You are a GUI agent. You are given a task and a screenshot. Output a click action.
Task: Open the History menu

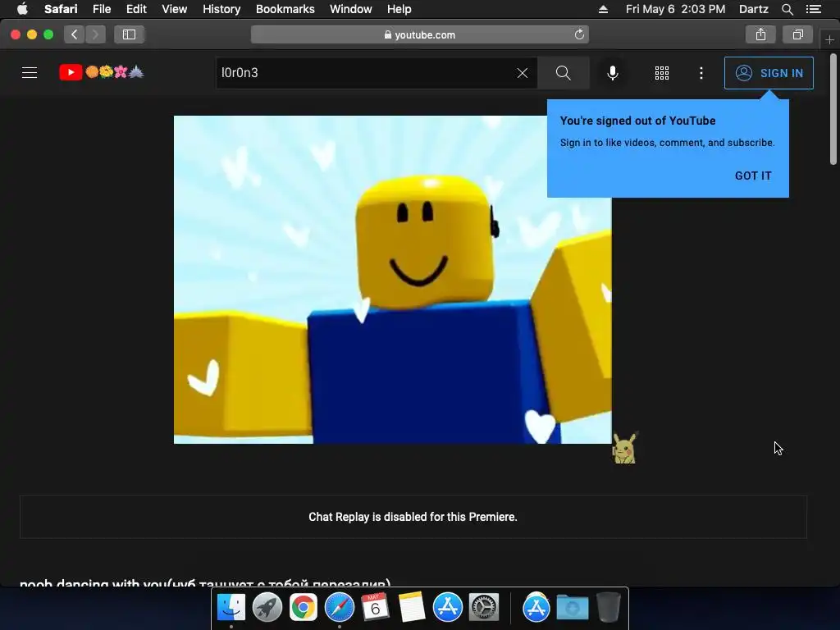tap(221, 9)
